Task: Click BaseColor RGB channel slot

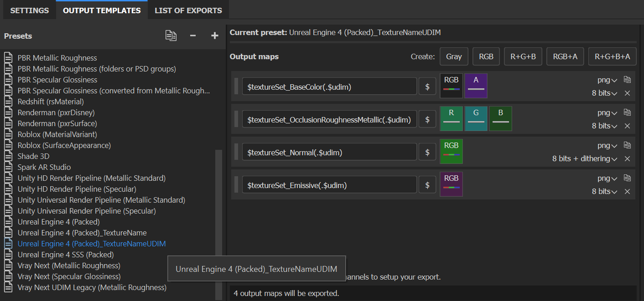Action: click(452, 86)
